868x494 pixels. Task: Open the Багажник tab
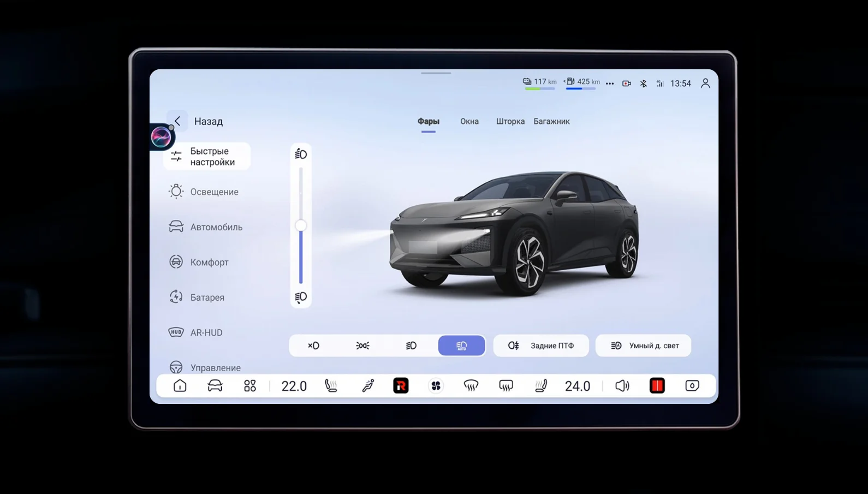click(551, 121)
